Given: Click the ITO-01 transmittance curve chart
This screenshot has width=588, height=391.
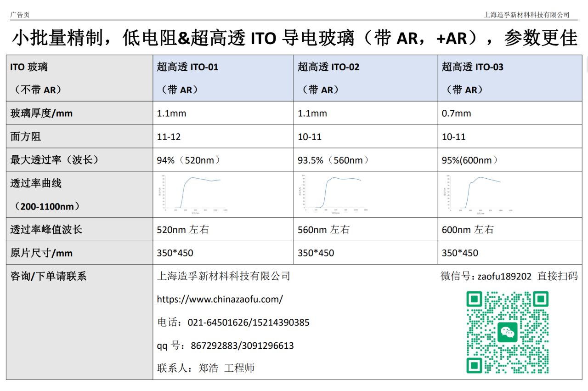Looking at the screenshot, I should pos(192,194).
